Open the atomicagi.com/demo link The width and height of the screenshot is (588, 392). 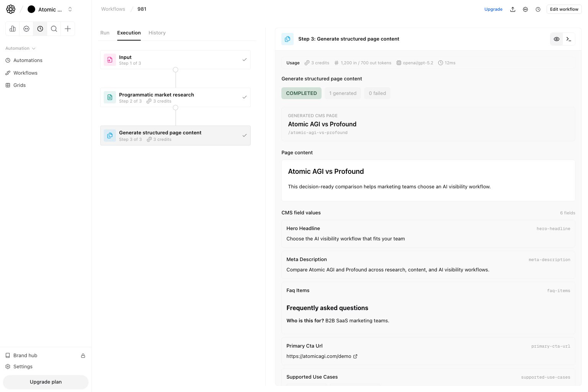click(x=318, y=356)
